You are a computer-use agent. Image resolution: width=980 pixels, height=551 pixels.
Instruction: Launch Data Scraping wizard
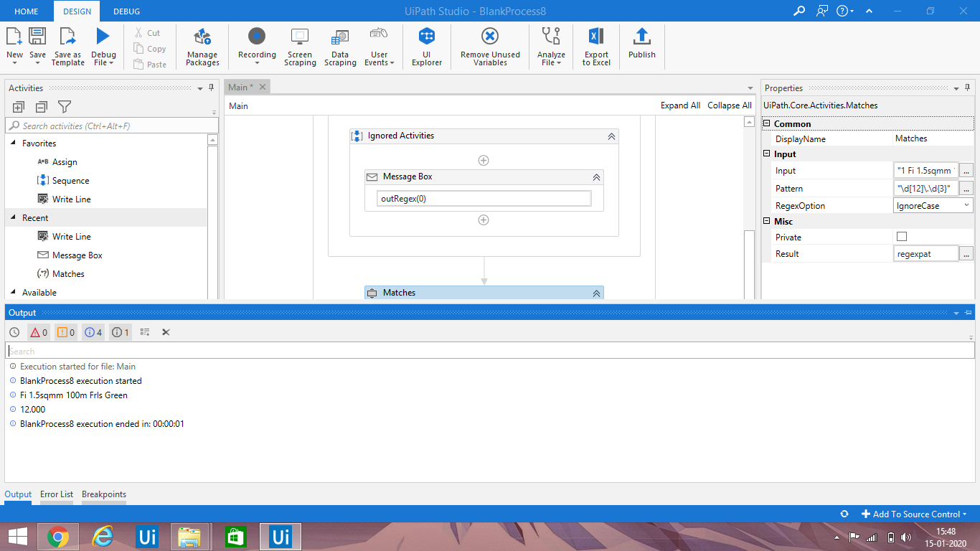point(340,47)
